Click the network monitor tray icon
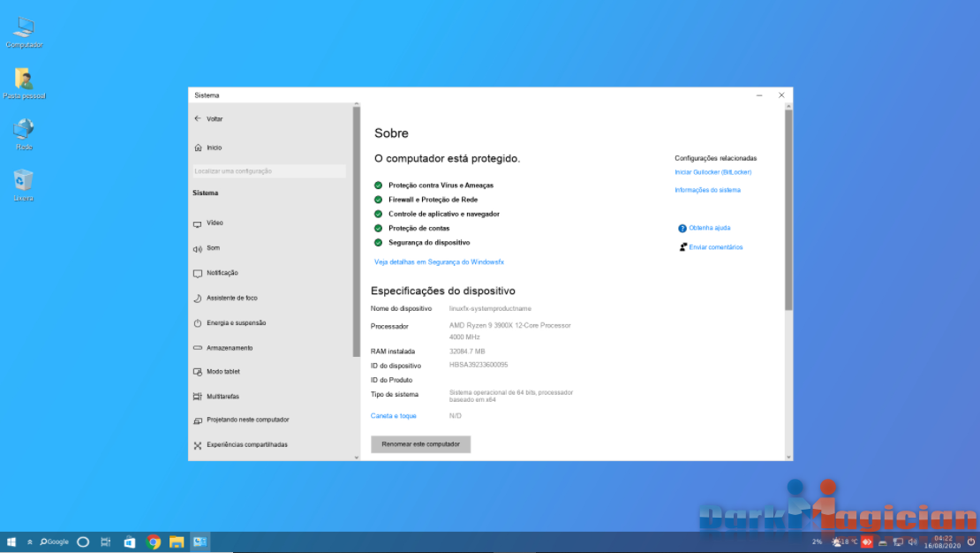 (x=898, y=542)
